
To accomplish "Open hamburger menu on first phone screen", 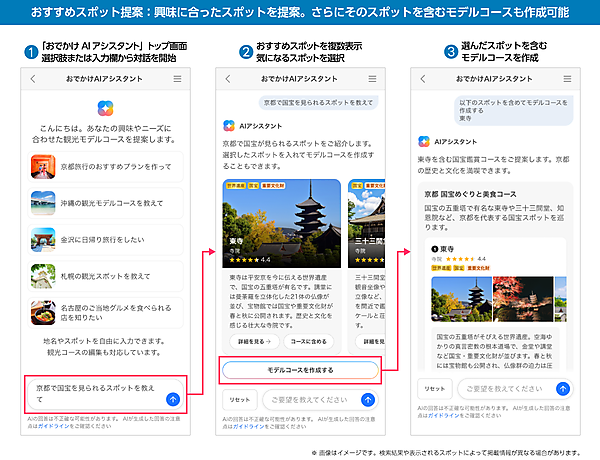I will click(178, 77).
